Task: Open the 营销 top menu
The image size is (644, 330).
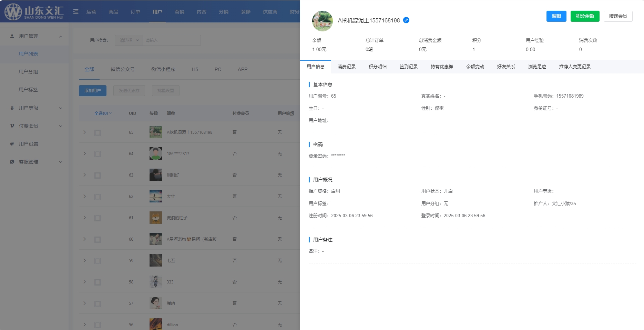Action: pos(180,12)
